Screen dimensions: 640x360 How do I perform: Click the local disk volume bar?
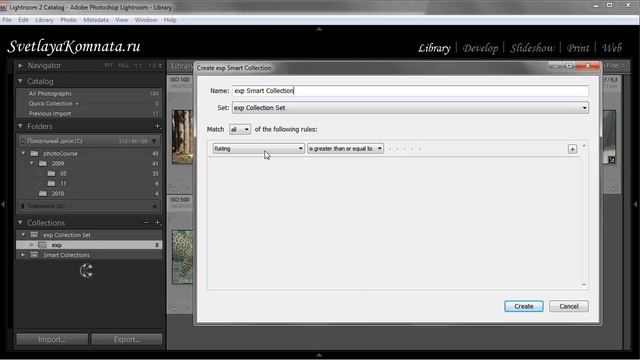pyautogui.click(x=89, y=141)
